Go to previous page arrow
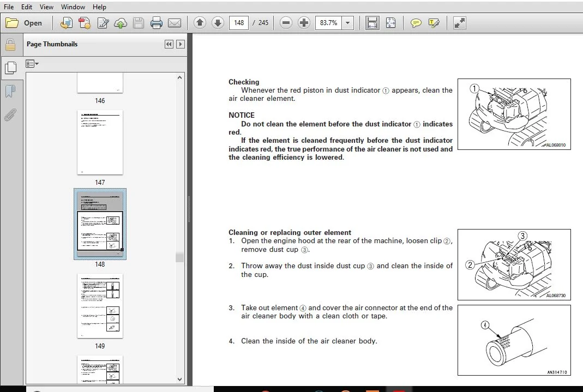This screenshot has width=583, height=392. click(200, 23)
